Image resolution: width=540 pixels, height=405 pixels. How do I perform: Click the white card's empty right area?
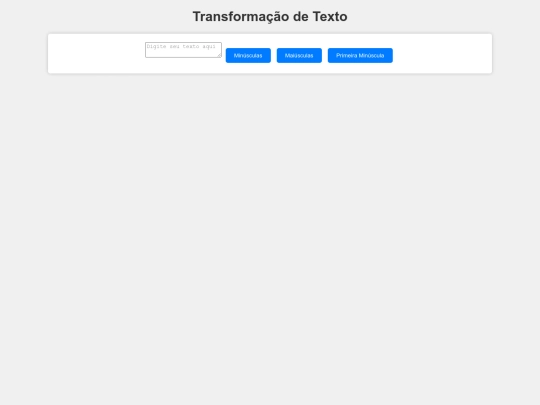coord(443,54)
